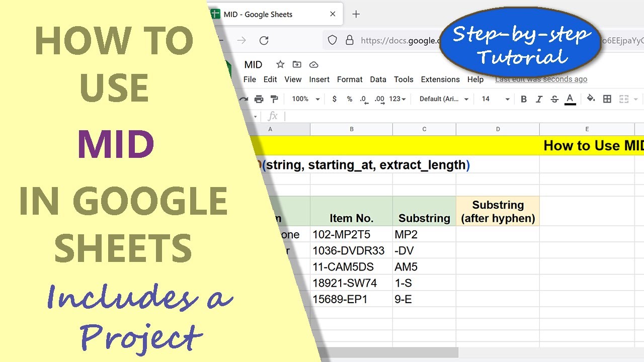
Task: Open the Extensions menu
Action: point(440,79)
